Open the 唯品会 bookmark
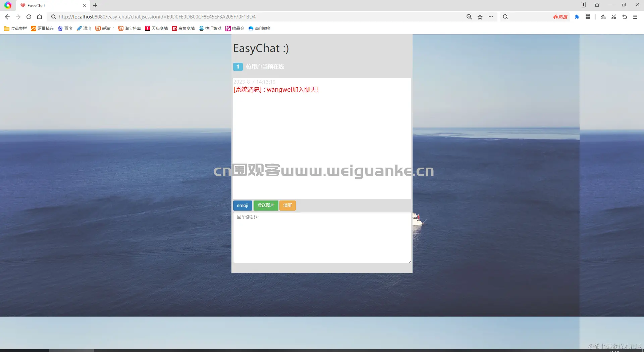The height and width of the screenshot is (352, 644). click(x=235, y=29)
